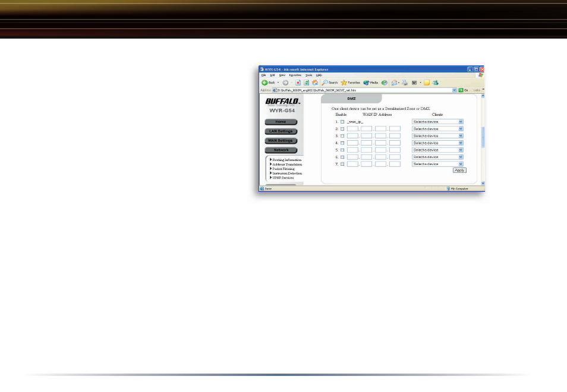Open the Intrusion Detection link
The image size is (567, 392).
(x=287, y=173)
